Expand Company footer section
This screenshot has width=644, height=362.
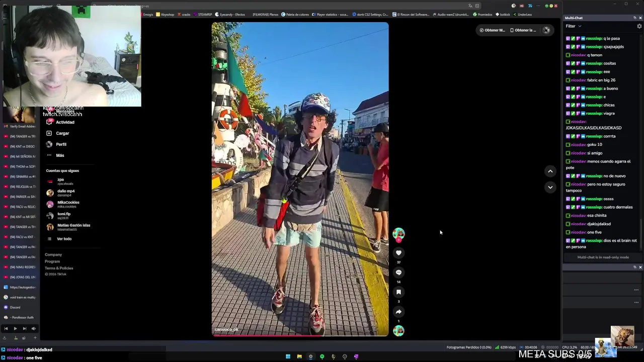click(53, 255)
